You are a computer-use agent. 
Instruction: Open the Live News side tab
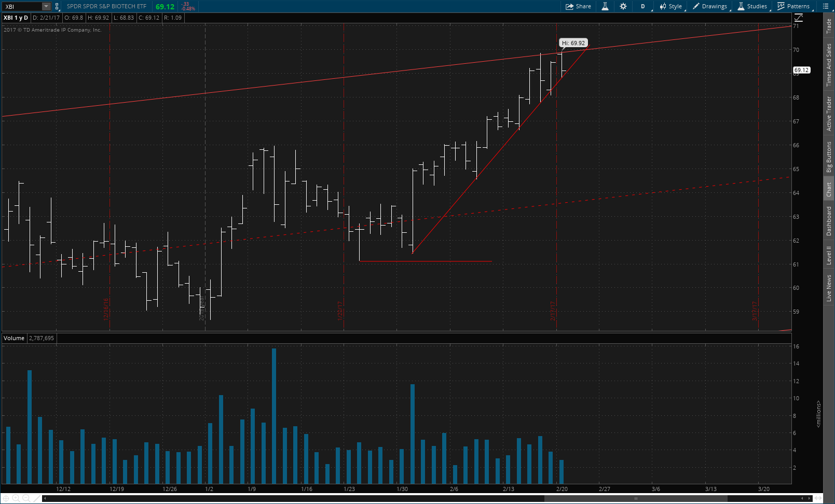tap(829, 288)
